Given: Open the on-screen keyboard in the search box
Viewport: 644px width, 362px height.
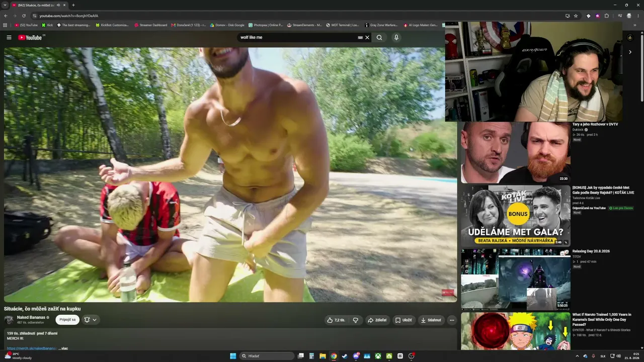Looking at the screenshot, I should point(360,37).
